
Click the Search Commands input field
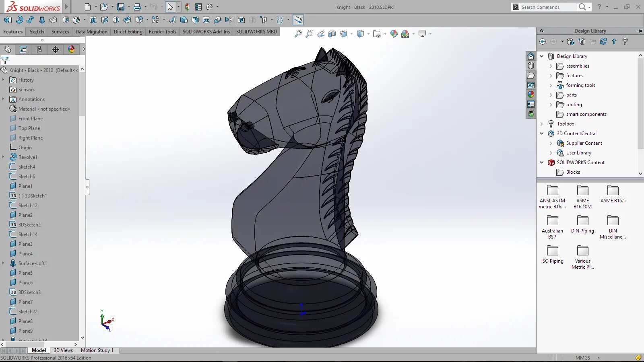[x=548, y=7]
